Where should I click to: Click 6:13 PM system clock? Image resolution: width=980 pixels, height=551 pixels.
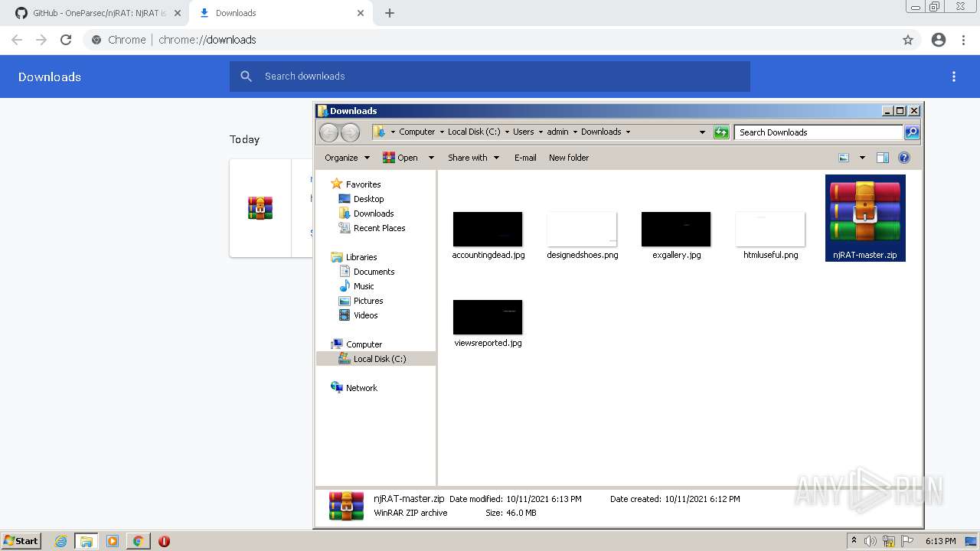pyautogui.click(x=940, y=541)
